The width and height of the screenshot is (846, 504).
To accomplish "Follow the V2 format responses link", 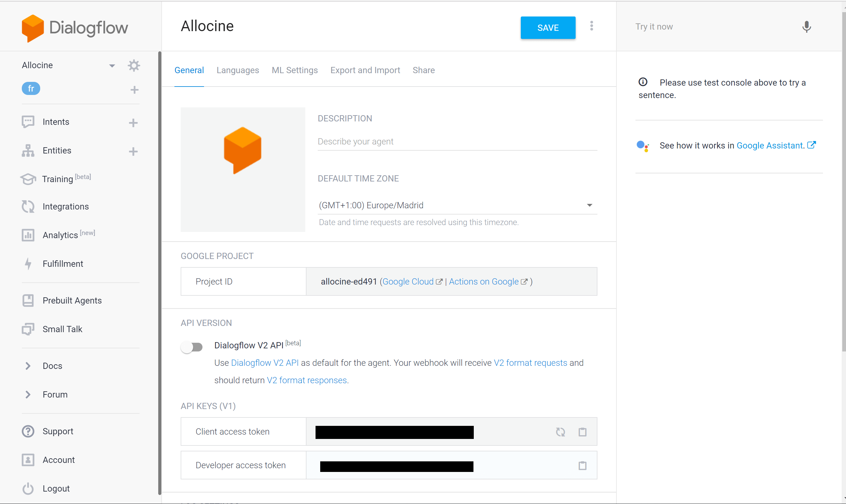I will pos(307,380).
